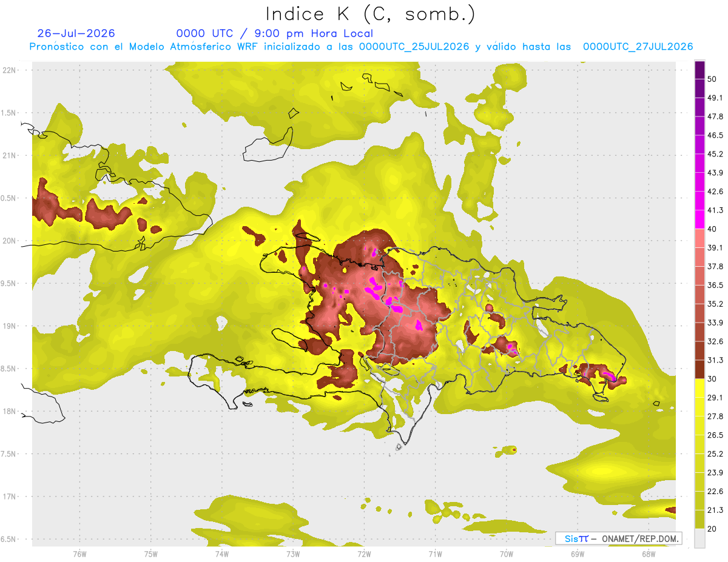Pick the dark brown swatch between 30 and 31.3
Image resolution: width=728 pixels, height=562 pixels.
[699, 369]
